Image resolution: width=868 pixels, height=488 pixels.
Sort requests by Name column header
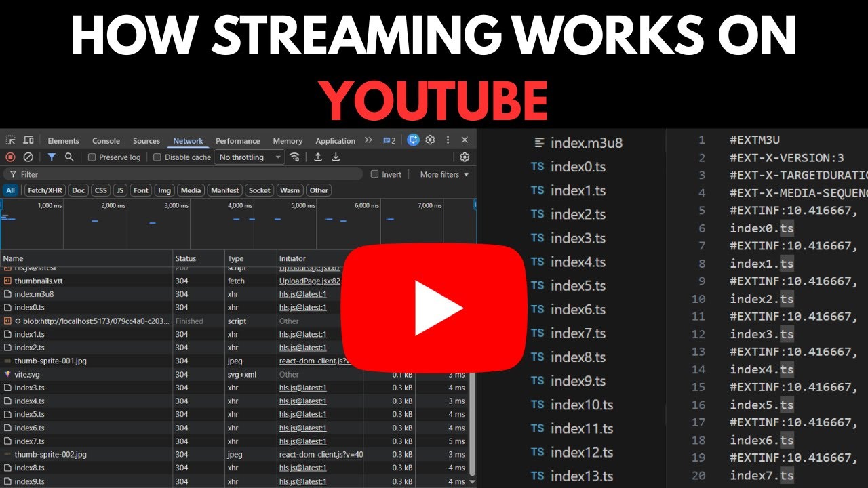click(x=87, y=258)
